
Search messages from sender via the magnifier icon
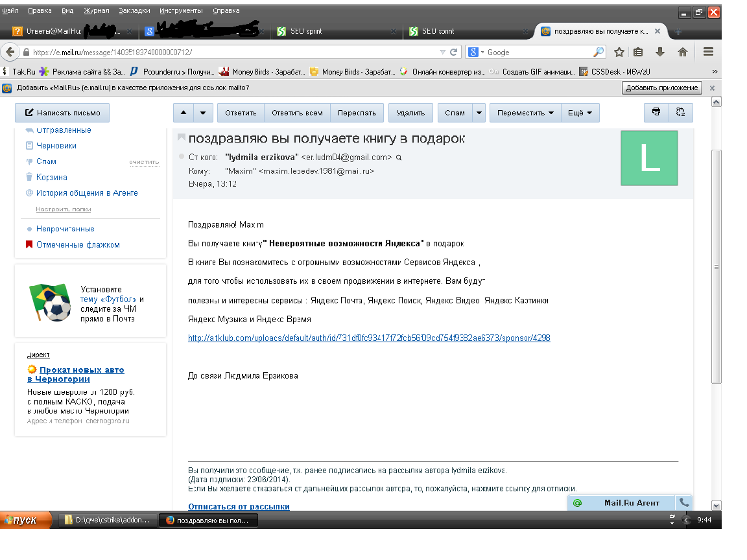point(399,157)
